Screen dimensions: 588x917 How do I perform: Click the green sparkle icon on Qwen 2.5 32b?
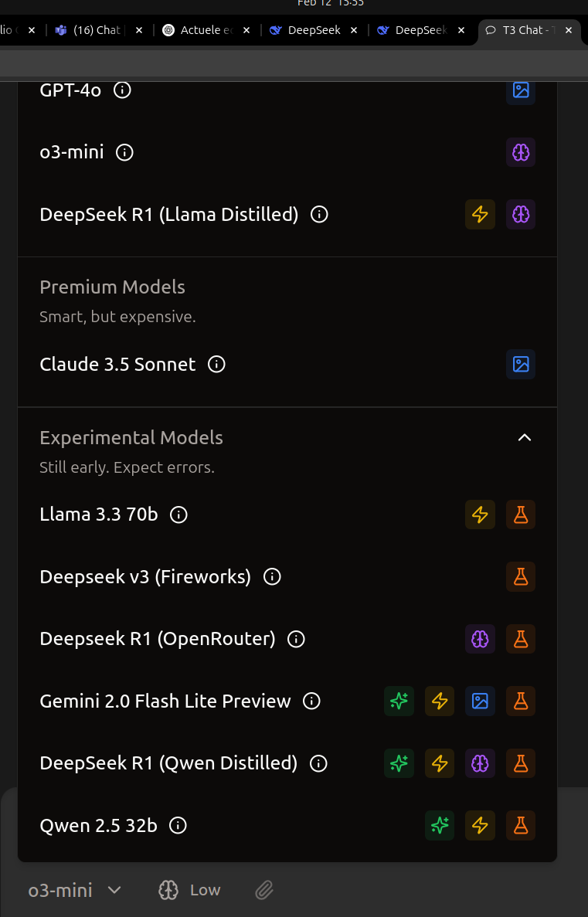click(x=440, y=826)
